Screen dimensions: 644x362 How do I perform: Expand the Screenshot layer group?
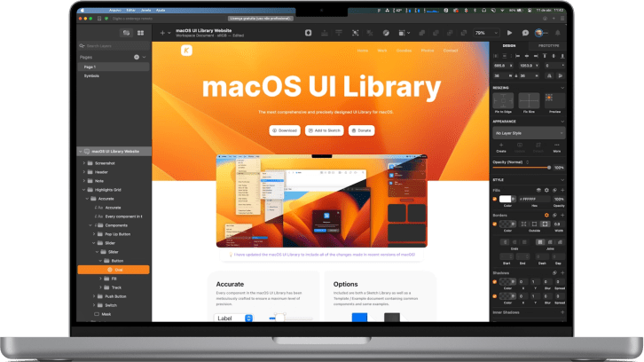pyautogui.click(x=84, y=163)
